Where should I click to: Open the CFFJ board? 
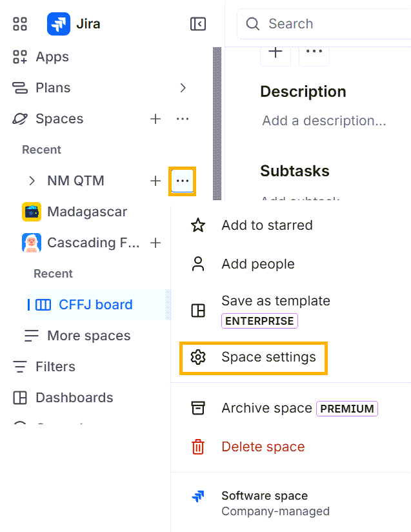(x=95, y=305)
